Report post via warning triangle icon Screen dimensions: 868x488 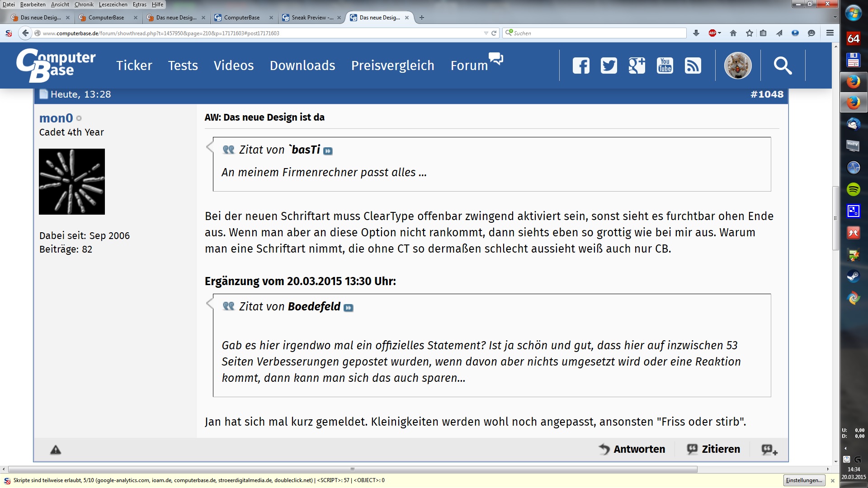click(x=56, y=450)
